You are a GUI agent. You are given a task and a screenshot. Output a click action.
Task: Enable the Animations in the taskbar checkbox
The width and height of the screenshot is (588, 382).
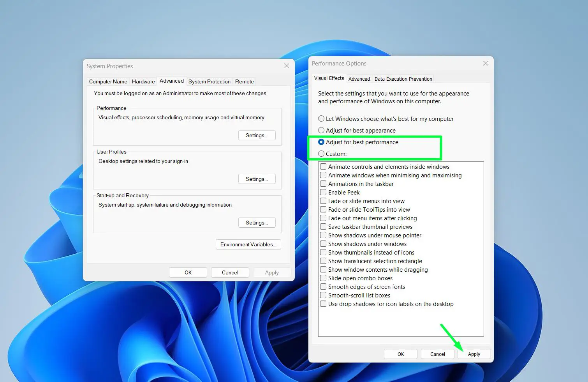[x=323, y=184]
